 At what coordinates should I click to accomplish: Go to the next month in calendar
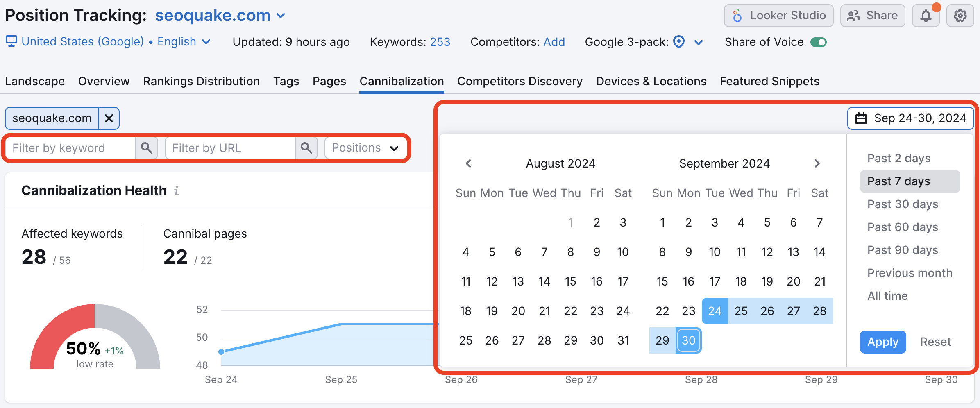coord(817,163)
